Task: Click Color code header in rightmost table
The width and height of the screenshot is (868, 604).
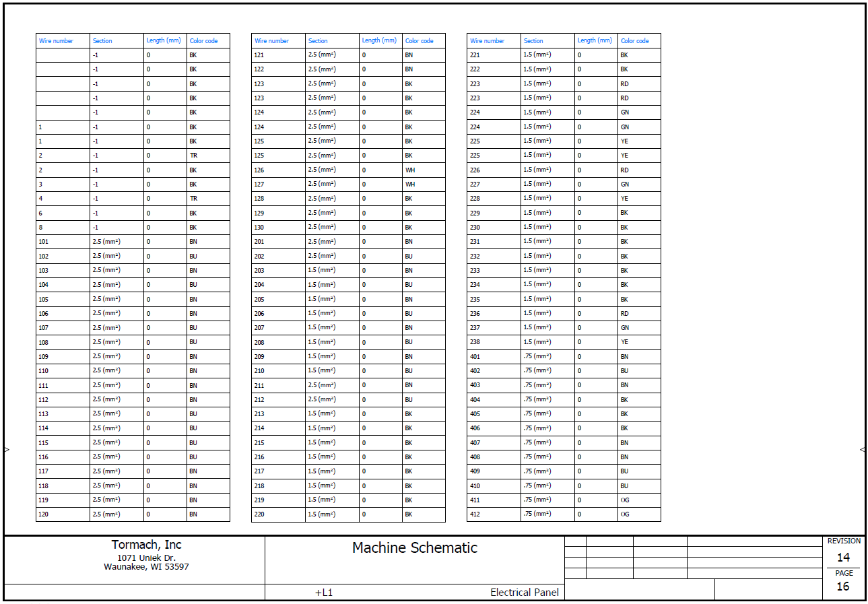Action: pos(634,41)
